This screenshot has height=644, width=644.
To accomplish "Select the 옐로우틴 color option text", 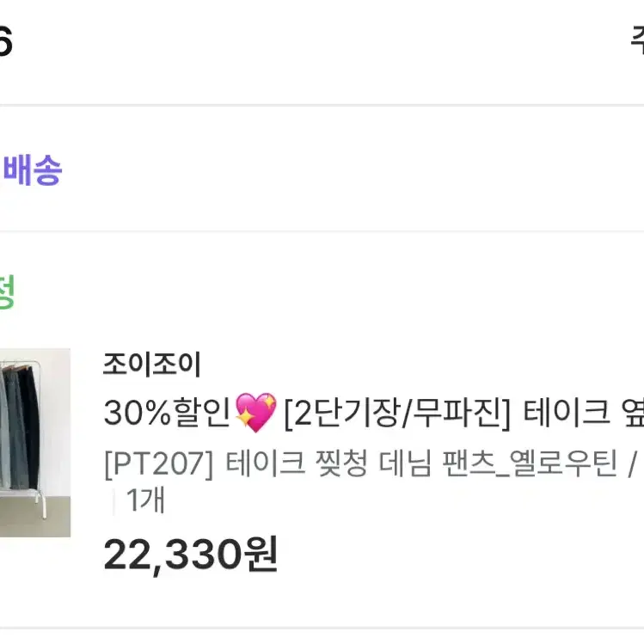I will (x=563, y=463).
